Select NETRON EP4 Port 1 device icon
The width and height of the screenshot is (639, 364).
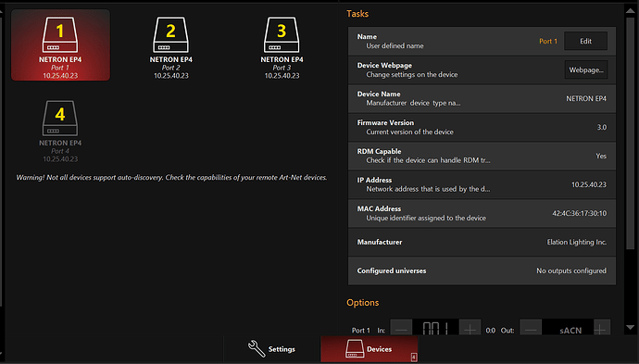[60, 44]
